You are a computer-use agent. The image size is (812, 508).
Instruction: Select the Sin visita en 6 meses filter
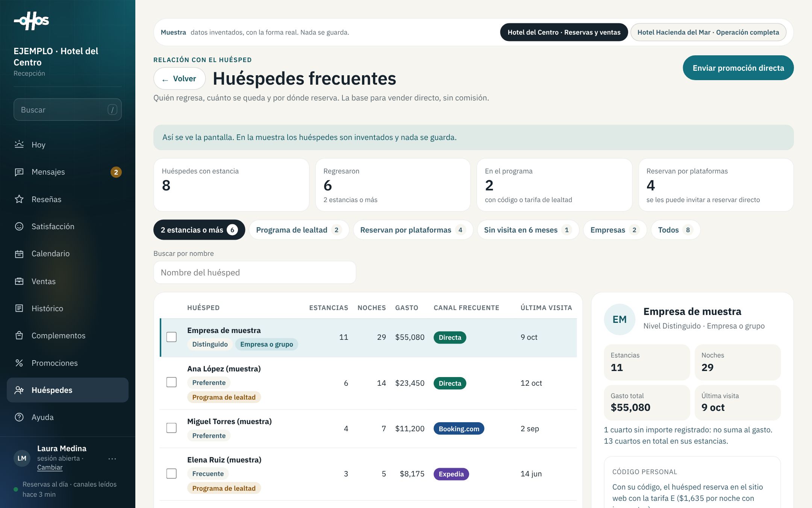click(528, 230)
